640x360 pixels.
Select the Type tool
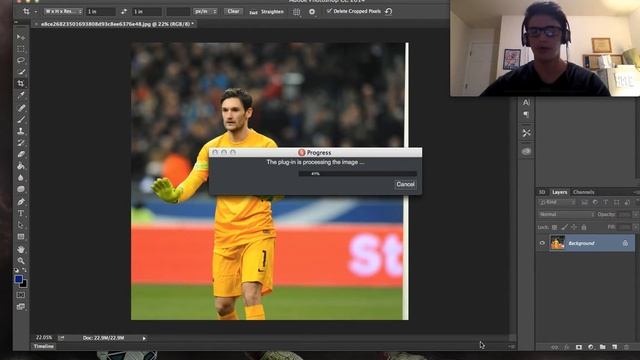coord(21,213)
